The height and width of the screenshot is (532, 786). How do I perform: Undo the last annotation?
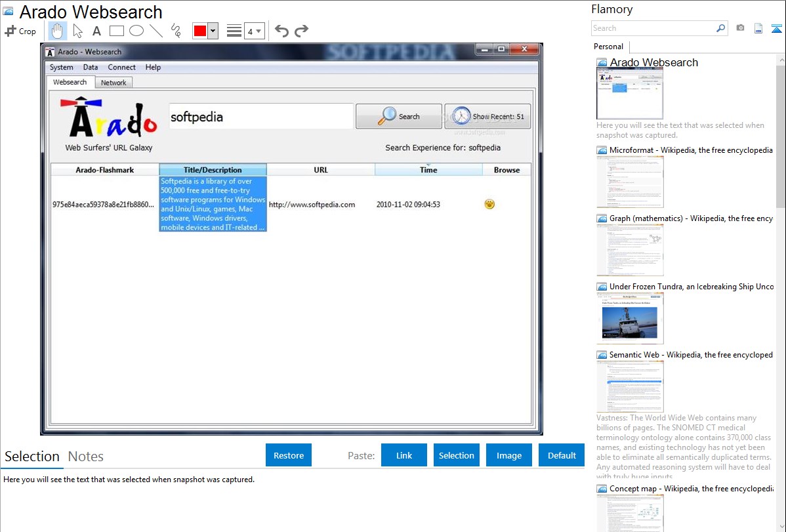click(x=281, y=31)
